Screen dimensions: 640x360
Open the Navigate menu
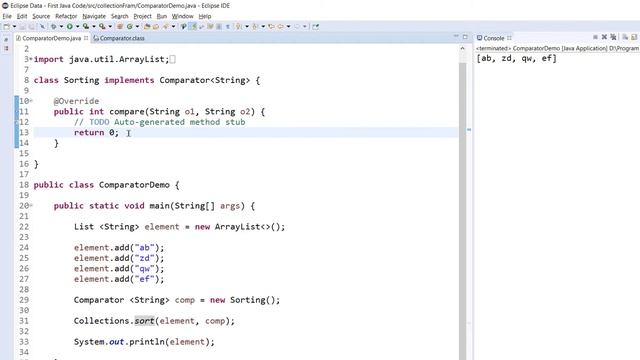(x=94, y=16)
